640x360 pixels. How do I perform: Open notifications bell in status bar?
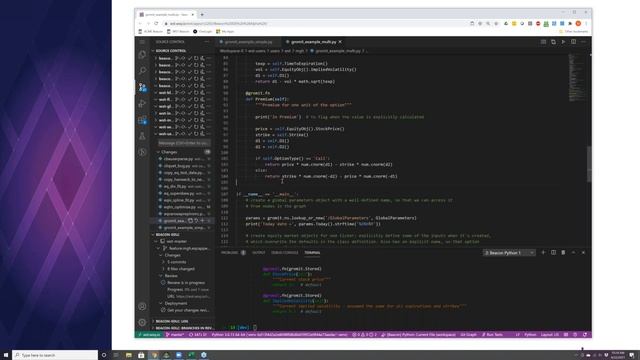[585, 335]
